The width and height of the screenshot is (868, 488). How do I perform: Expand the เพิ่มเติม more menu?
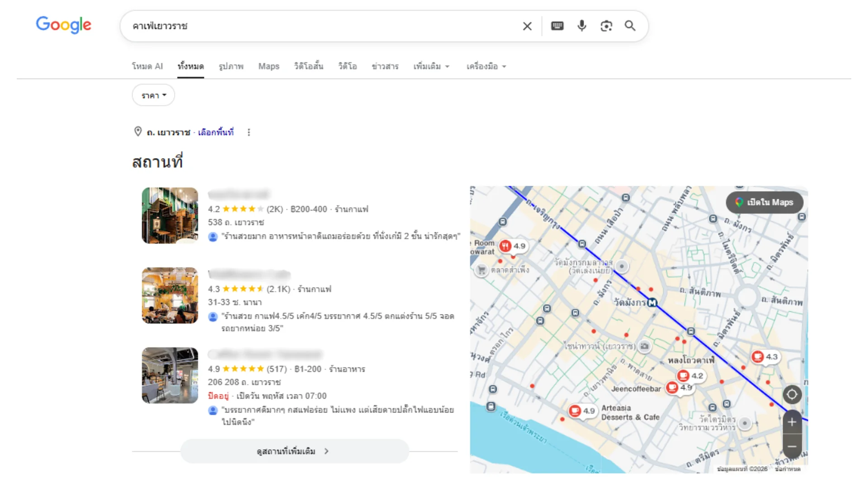431,66
